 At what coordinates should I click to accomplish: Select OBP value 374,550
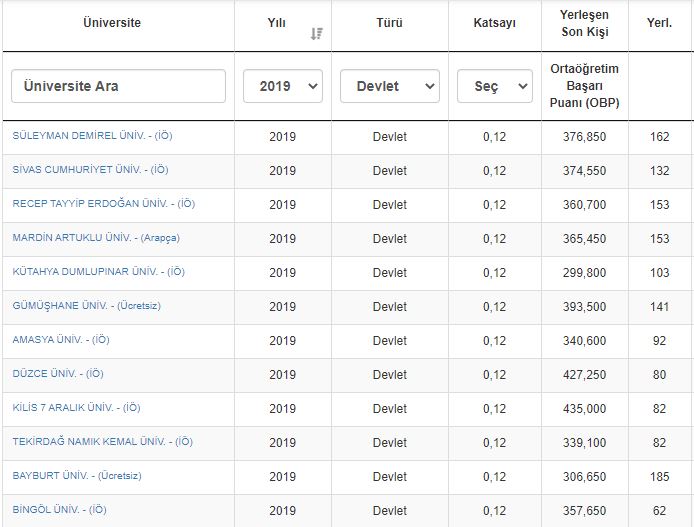(x=584, y=171)
